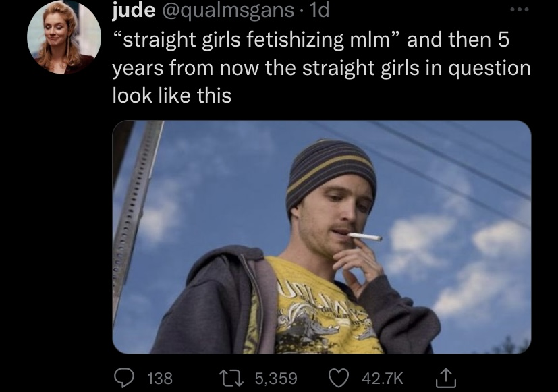Click the retweet arrows icon
The width and height of the screenshot is (558, 392).
[x=231, y=378]
